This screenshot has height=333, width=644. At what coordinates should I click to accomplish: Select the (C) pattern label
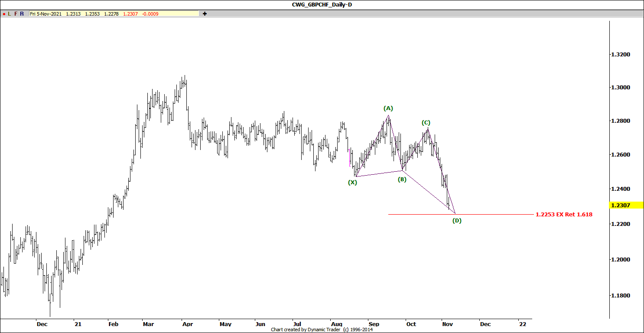(x=426, y=123)
